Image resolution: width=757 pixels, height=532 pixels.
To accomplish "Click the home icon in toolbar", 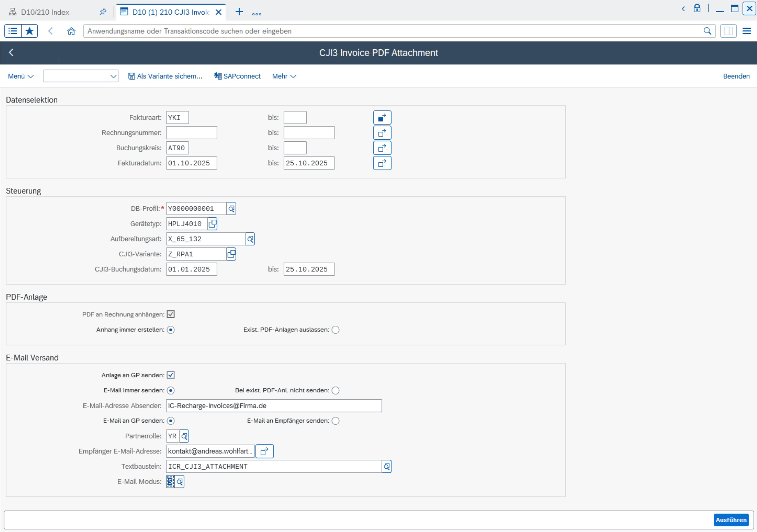I will pos(71,31).
